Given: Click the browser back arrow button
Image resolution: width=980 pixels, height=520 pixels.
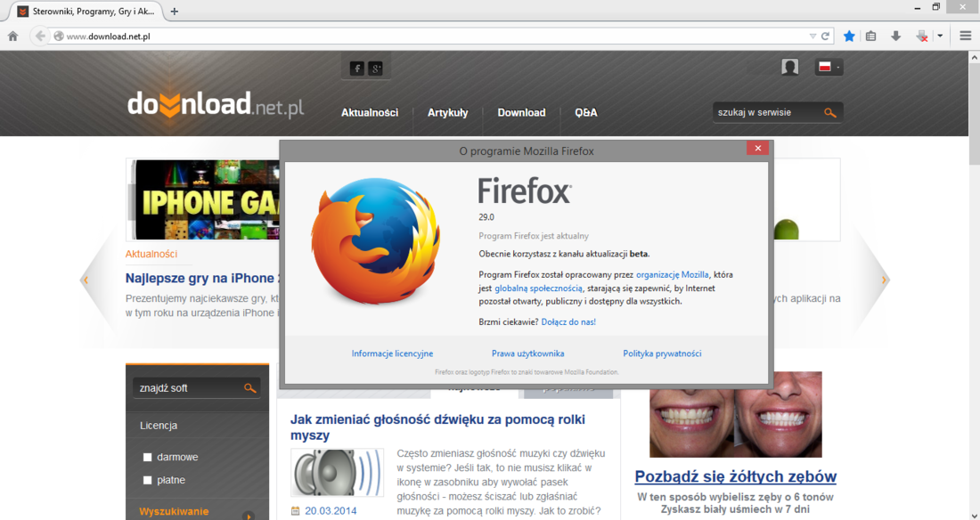Looking at the screenshot, I should [x=40, y=37].
